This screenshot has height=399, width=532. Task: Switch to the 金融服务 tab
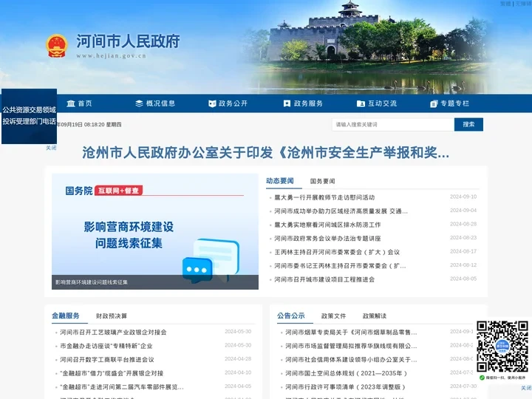point(66,316)
